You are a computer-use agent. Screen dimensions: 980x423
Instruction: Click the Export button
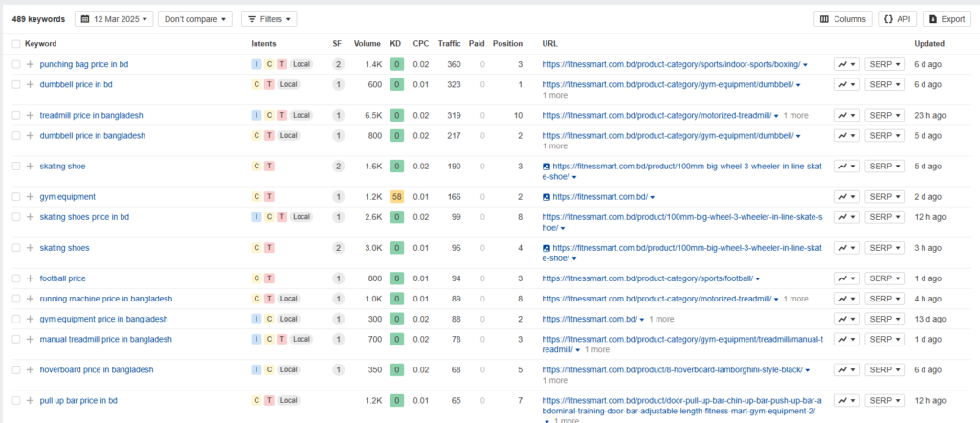(x=947, y=19)
